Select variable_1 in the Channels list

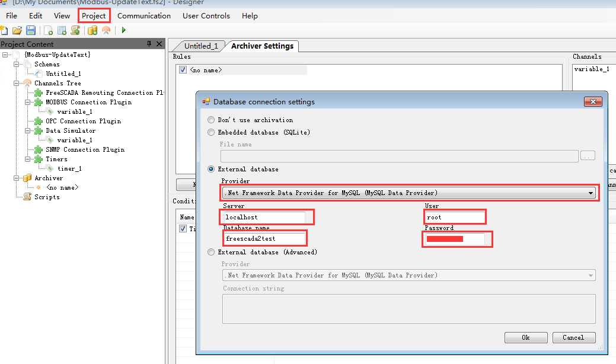coord(592,69)
